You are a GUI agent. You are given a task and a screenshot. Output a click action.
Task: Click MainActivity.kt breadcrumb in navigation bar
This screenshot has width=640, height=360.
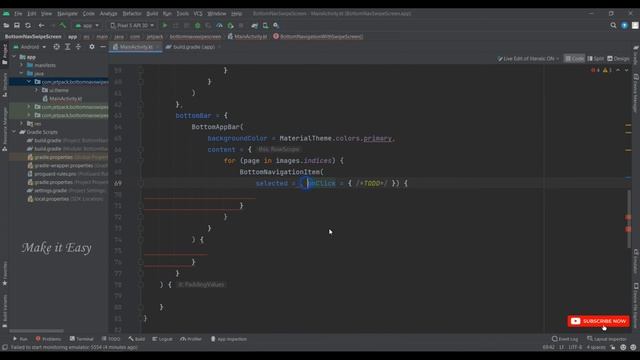coord(247,36)
